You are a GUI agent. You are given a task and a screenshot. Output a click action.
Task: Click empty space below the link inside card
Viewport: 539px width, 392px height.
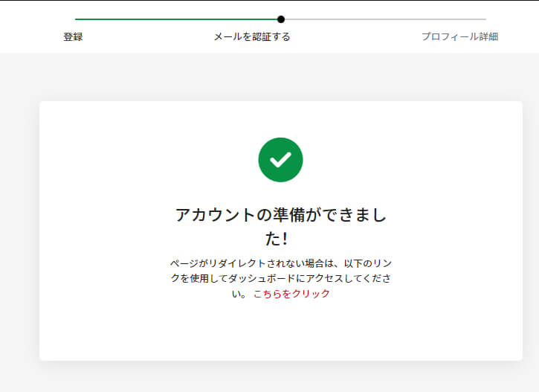click(x=280, y=331)
